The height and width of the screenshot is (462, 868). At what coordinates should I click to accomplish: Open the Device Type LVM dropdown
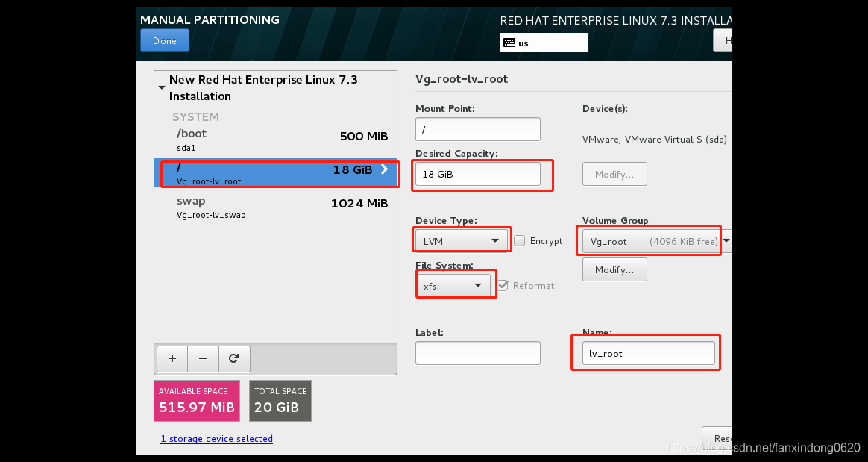point(461,241)
